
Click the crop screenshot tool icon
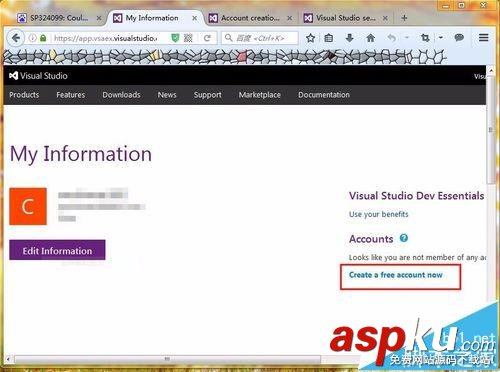pos(425,38)
